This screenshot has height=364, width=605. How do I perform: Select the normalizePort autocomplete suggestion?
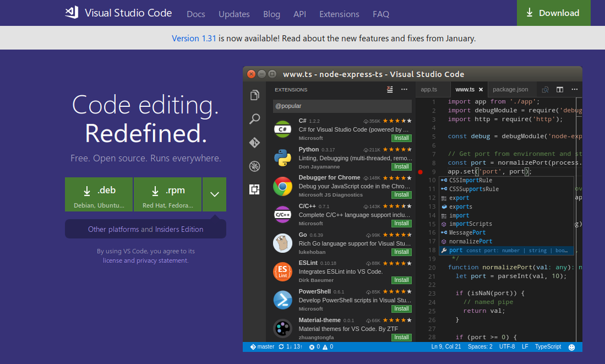[506, 241]
